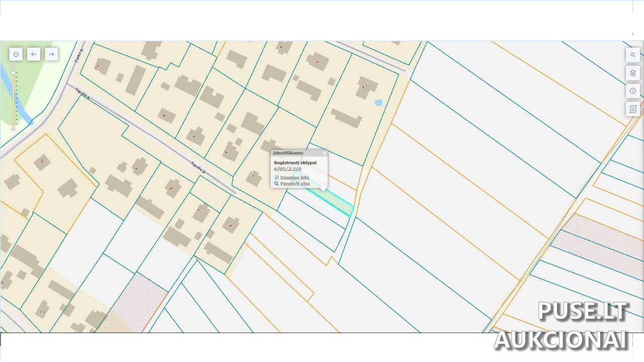Click the Topolių g. street label
The image size is (644, 362).
[198, 167]
